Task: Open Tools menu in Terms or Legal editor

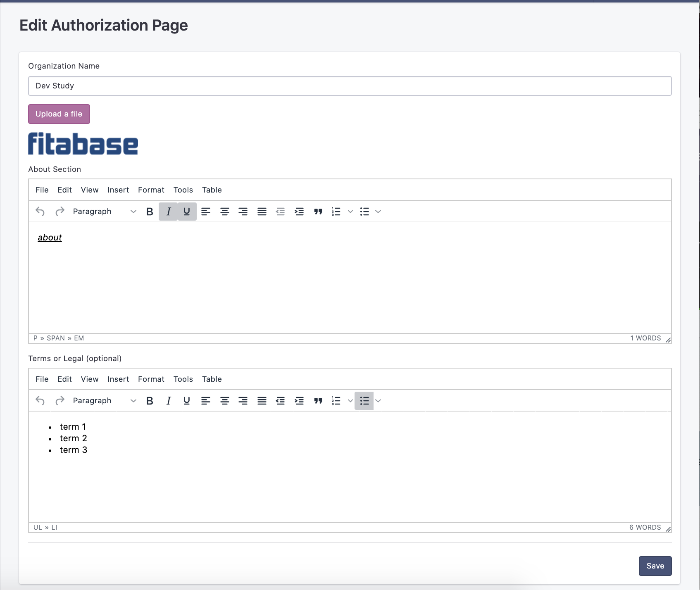Action: coord(183,379)
